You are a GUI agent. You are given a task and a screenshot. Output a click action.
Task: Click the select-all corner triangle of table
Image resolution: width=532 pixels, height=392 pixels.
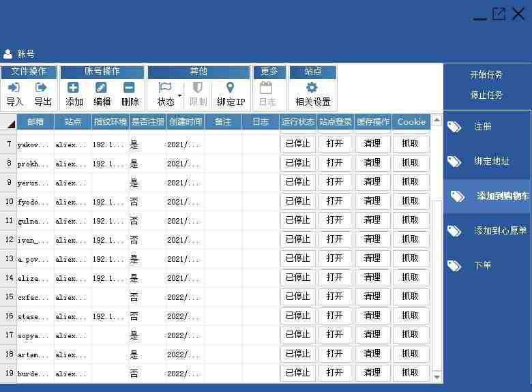click(x=11, y=125)
